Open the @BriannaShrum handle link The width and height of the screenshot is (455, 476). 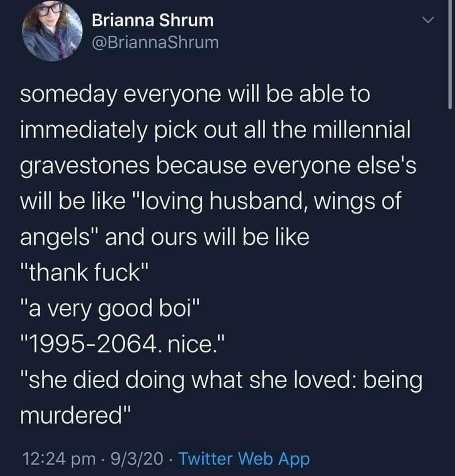[155, 43]
